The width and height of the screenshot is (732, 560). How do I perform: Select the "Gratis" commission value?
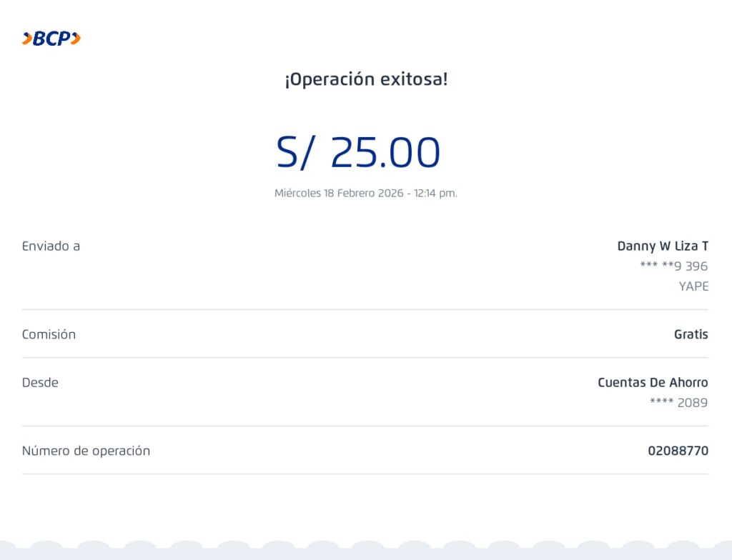691,334
